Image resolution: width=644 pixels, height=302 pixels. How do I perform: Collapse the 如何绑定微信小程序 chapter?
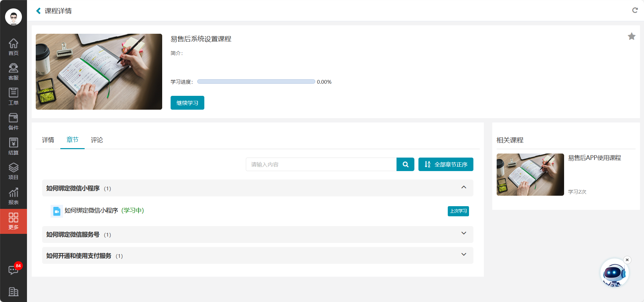click(464, 187)
